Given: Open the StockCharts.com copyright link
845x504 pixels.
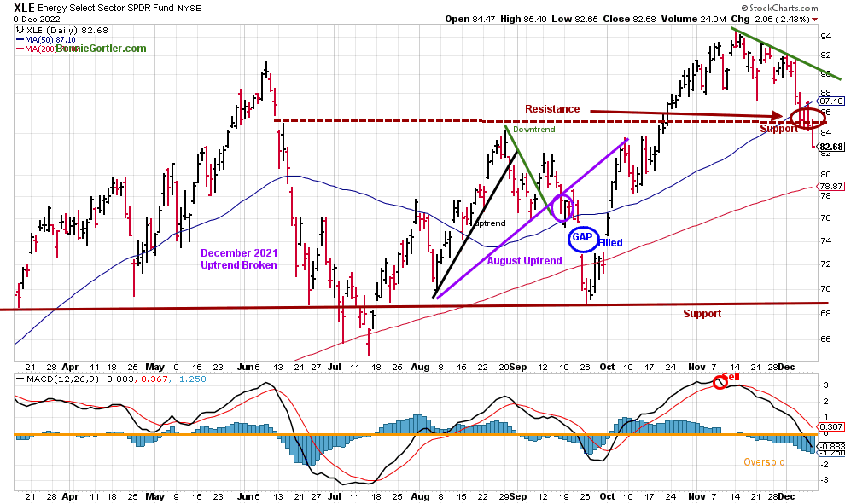Looking at the screenshot, I should click(779, 8).
